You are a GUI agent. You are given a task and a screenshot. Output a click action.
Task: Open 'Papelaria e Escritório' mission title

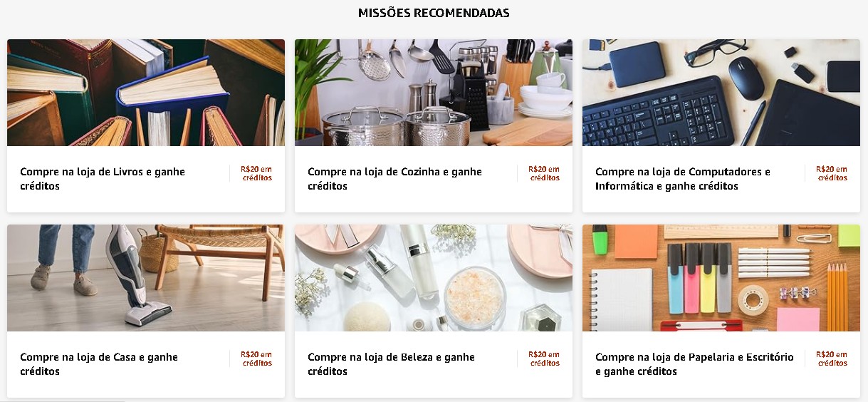(x=694, y=364)
